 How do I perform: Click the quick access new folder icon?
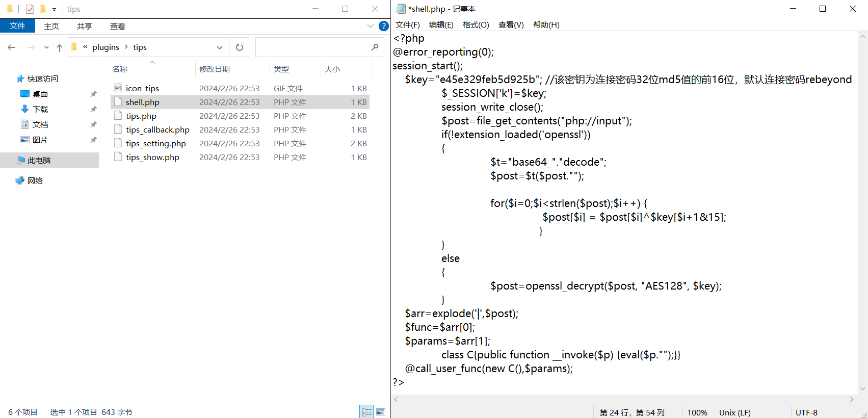(43, 9)
